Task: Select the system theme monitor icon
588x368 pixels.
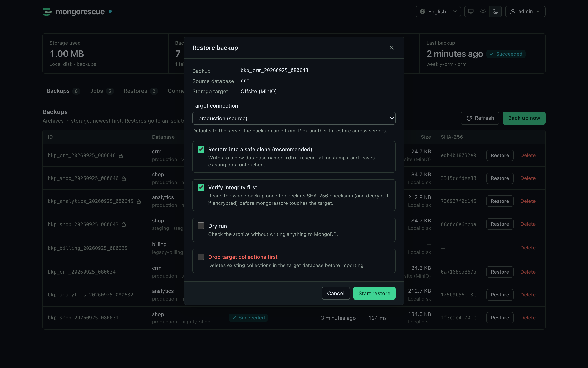Action: 471,11
